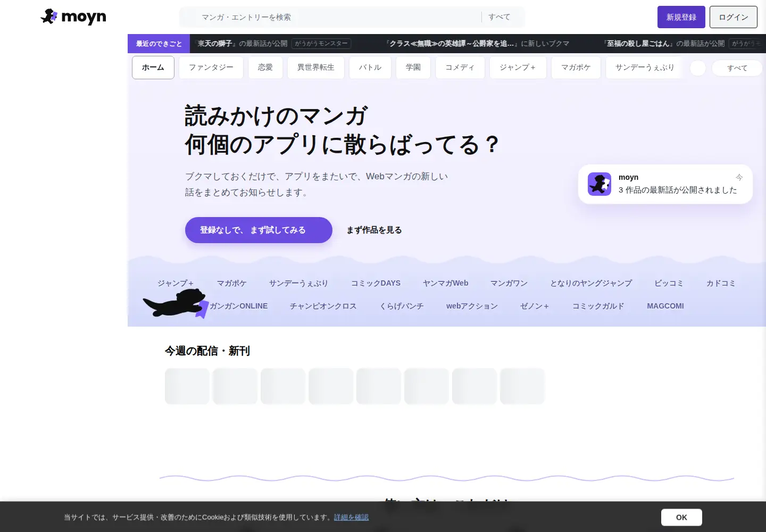Click サンデーうぇぶり in the service list
766x532 pixels.
298,283
